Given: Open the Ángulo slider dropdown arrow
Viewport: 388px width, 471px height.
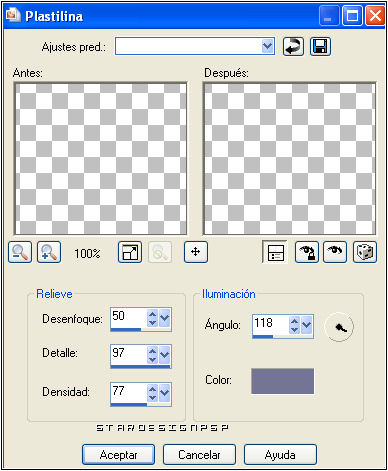Looking at the screenshot, I should point(307,325).
